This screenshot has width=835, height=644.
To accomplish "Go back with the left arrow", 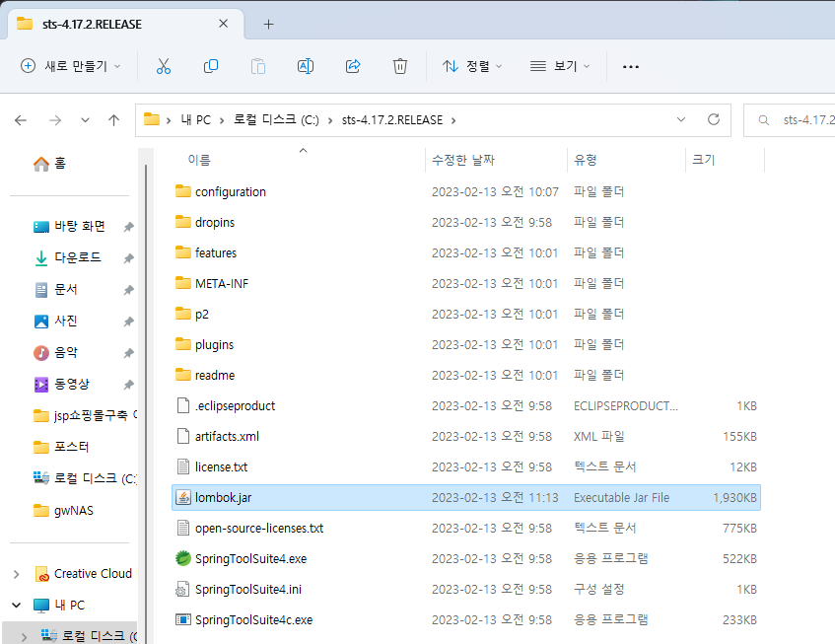I will point(21,120).
